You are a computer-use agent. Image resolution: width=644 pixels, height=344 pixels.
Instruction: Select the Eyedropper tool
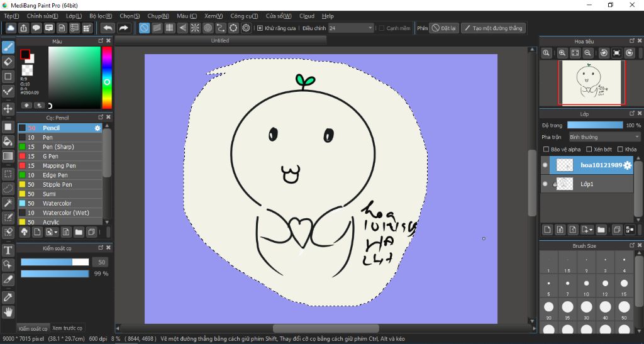pos(8,297)
